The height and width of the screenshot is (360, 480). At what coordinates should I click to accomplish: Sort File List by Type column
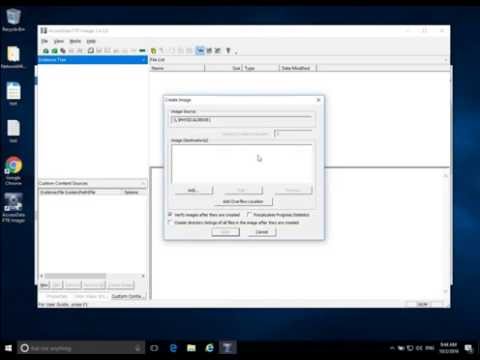[261, 68]
